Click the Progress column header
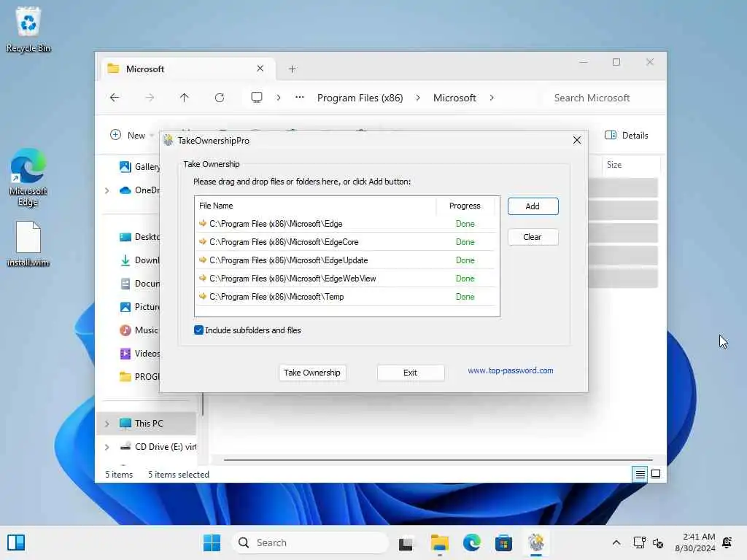 pos(465,206)
